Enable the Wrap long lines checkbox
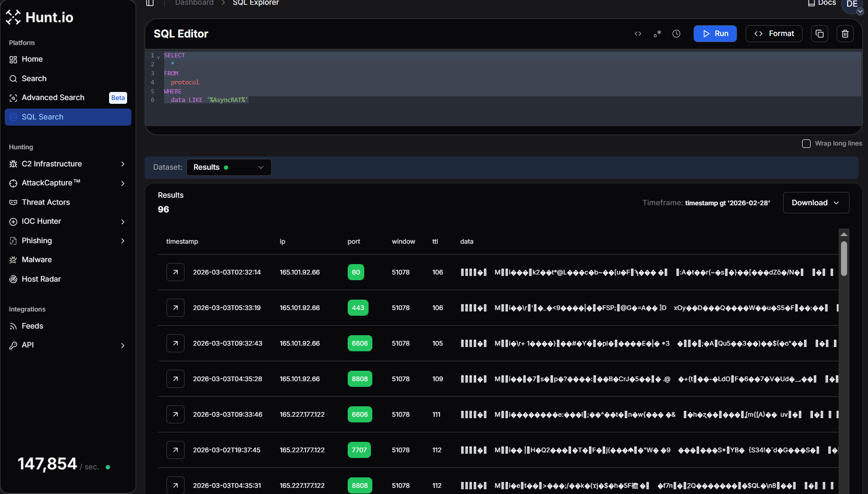This screenshot has height=494, width=868. click(806, 144)
